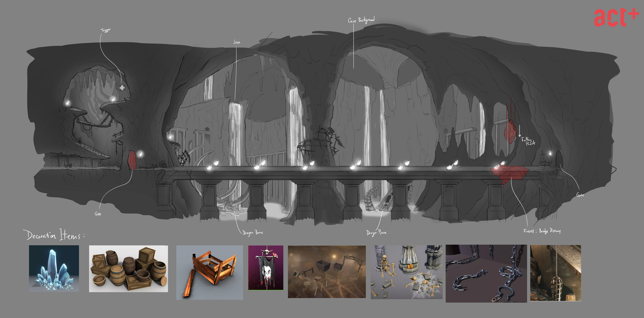Screen dimensions: 644x318
Task: Click the left Dragon Bone label
Action: coord(253,233)
